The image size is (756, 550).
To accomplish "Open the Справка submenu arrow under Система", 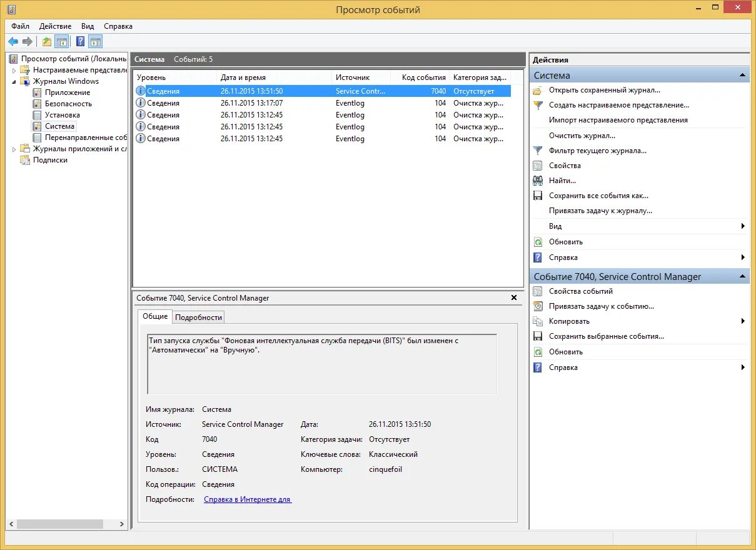I will (x=743, y=257).
